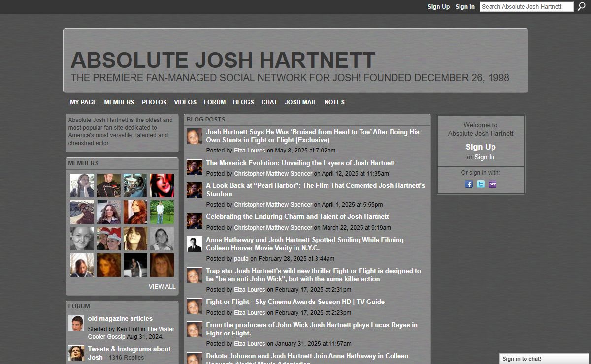Open avatar beside 'The Maverick Evolution' post
The height and width of the screenshot is (364, 591).
(x=195, y=167)
